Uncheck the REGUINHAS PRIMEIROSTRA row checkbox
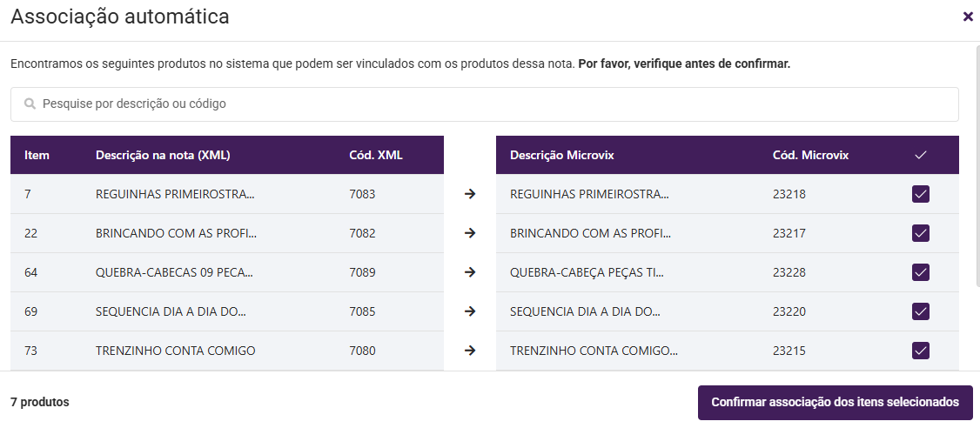This screenshot has width=980, height=428. [x=921, y=194]
